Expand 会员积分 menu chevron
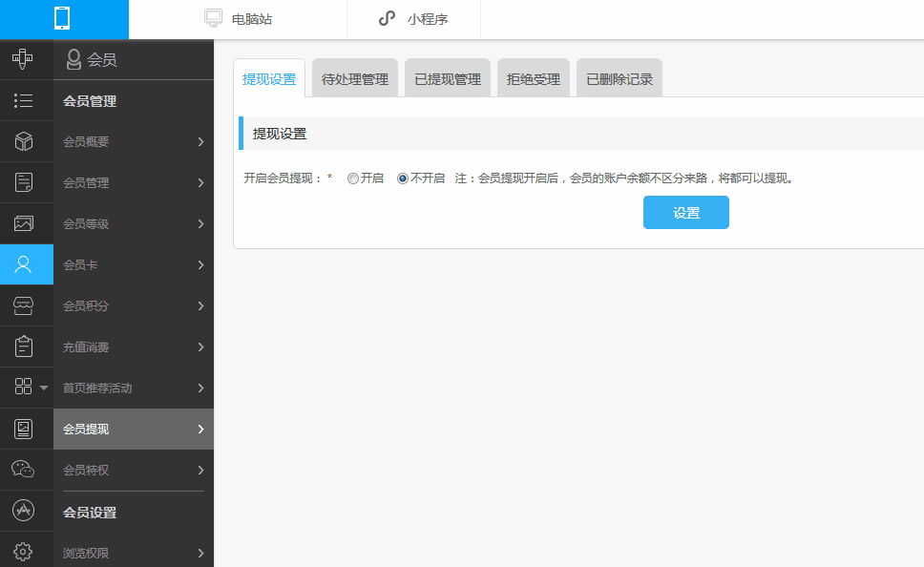 (x=201, y=305)
